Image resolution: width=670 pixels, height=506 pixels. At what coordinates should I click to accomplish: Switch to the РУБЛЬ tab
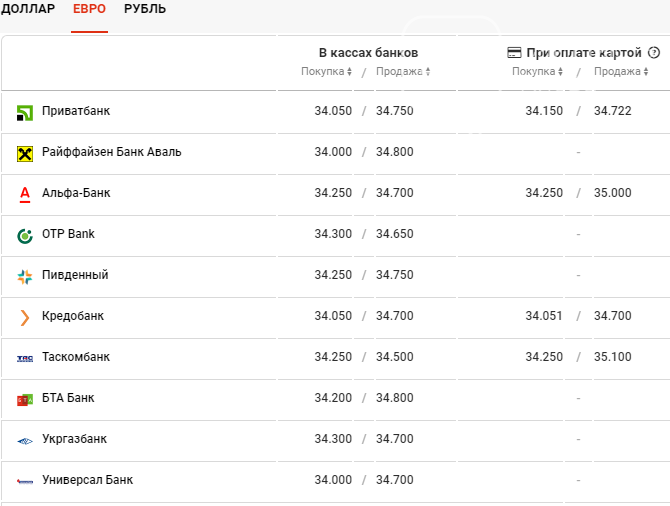[x=145, y=9]
